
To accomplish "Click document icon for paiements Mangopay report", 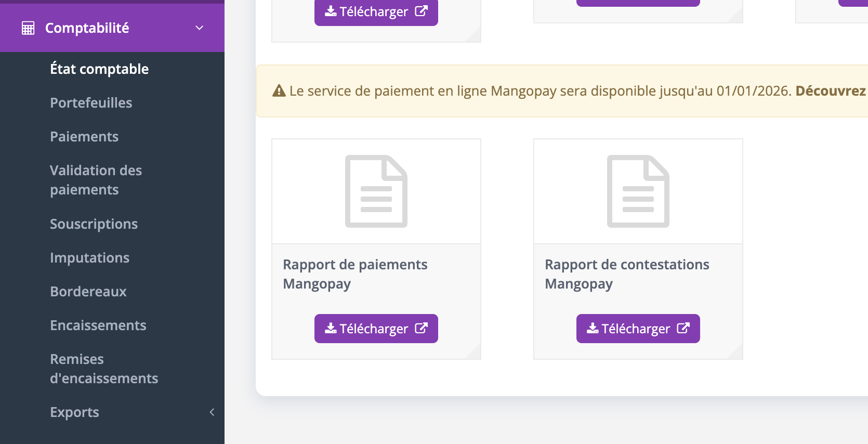I will pyautogui.click(x=376, y=191).
